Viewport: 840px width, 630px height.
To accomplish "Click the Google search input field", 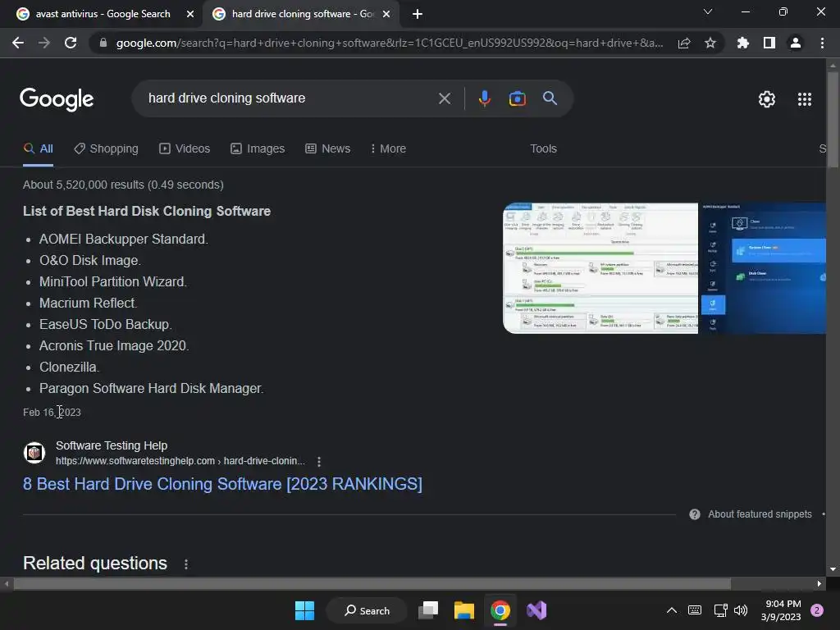I will (x=290, y=98).
